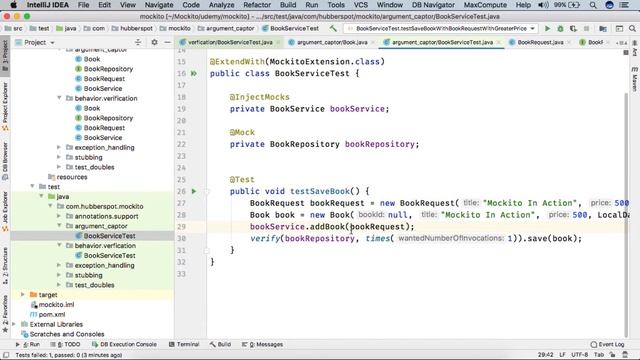The image size is (640, 360).
Task: Open Project panel settings gear
Action: (154, 42)
